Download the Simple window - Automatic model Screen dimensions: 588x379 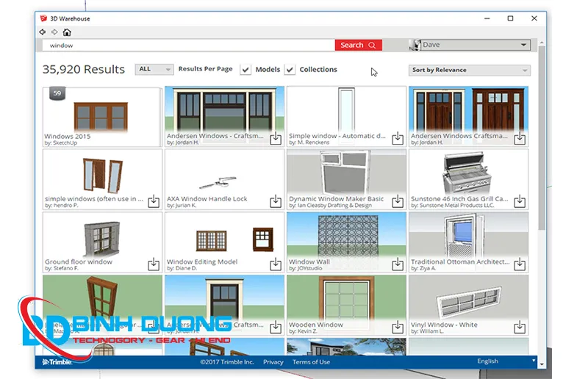pyautogui.click(x=398, y=138)
